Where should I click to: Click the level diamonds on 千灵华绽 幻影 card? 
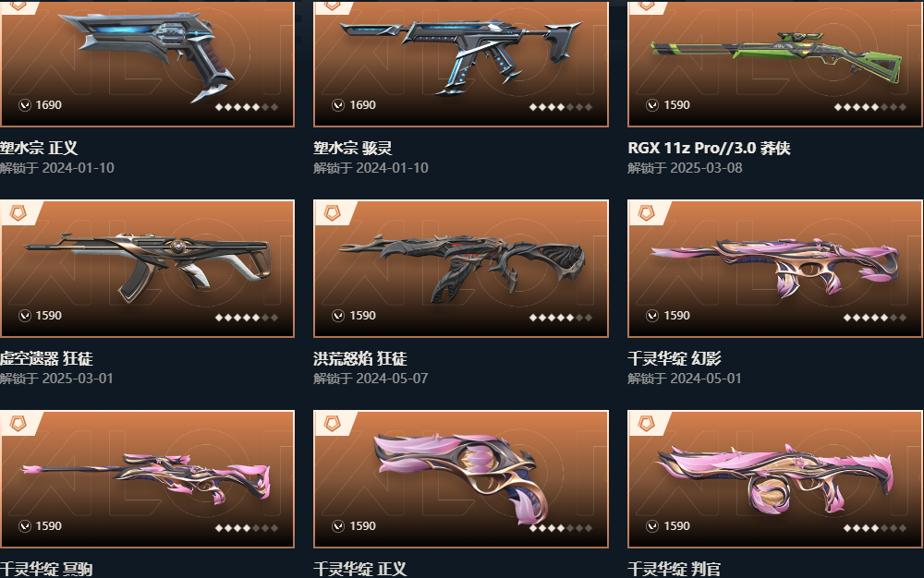[x=874, y=318]
